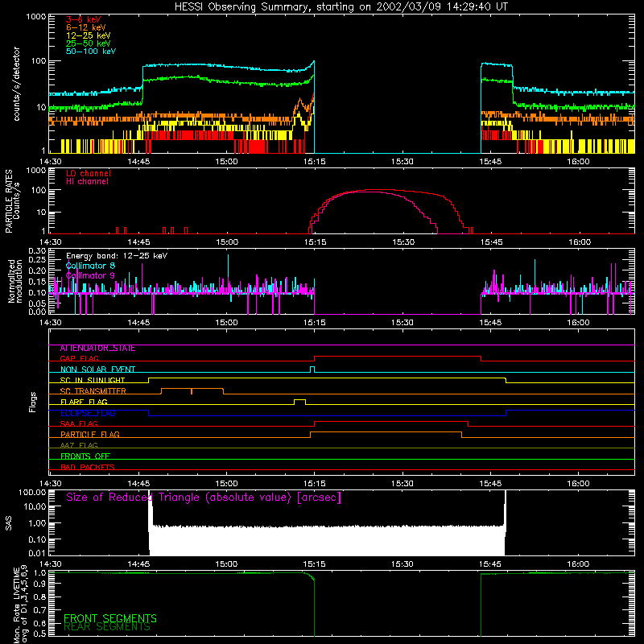644x644 pixels.
Task: Click the NON_SOLAR_EVENT flag label
Action: [x=97, y=369]
